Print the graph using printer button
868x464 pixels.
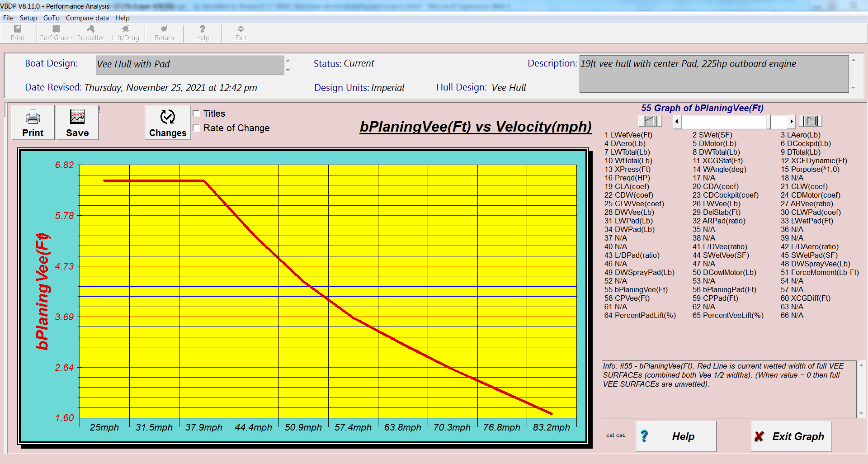click(33, 123)
